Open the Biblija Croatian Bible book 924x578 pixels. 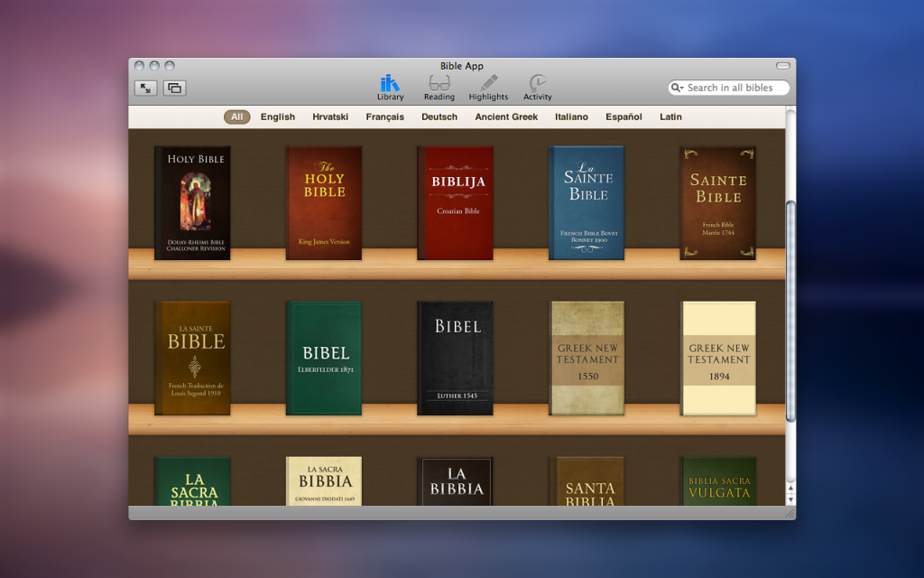pos(455,203)
